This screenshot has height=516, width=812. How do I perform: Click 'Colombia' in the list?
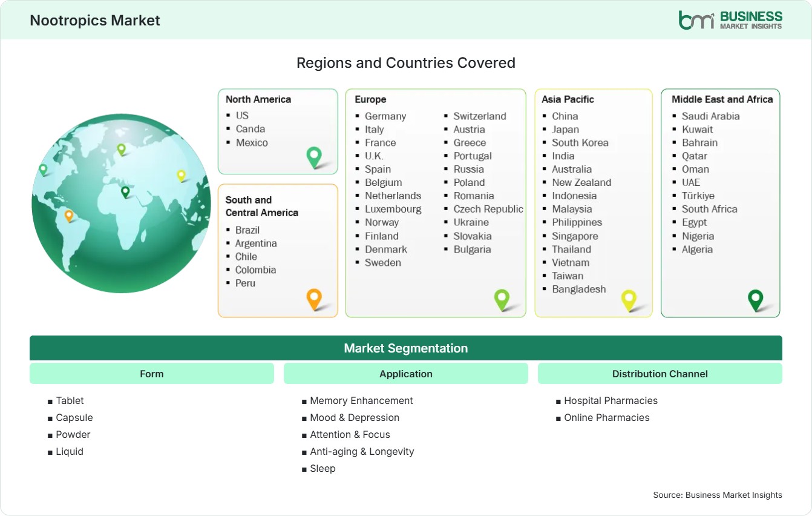[x=255, y=270]
